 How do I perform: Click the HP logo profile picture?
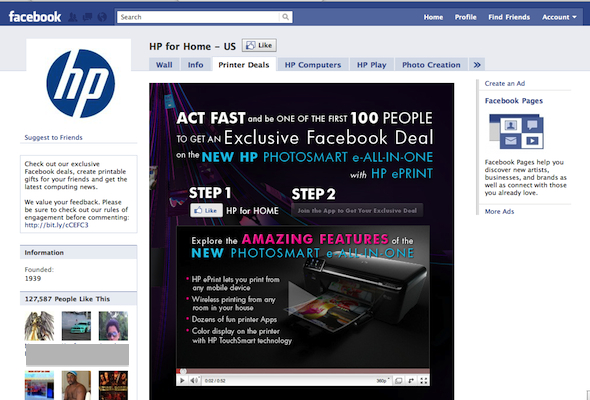point(80,84)
